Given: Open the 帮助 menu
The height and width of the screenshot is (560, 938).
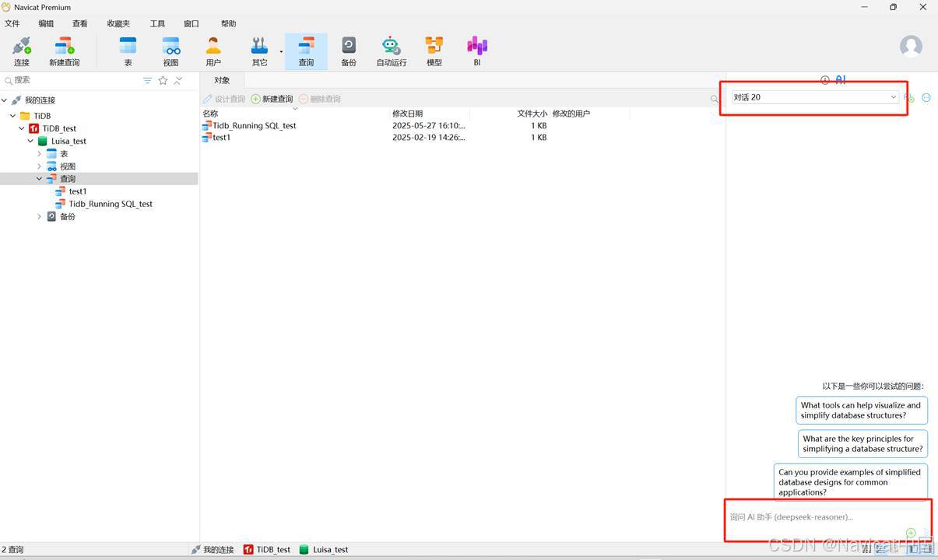Looking at the screenshot, I should (229, 24).
